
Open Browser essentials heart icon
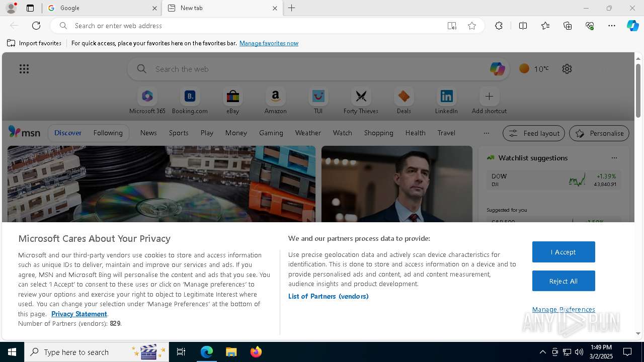590,26
